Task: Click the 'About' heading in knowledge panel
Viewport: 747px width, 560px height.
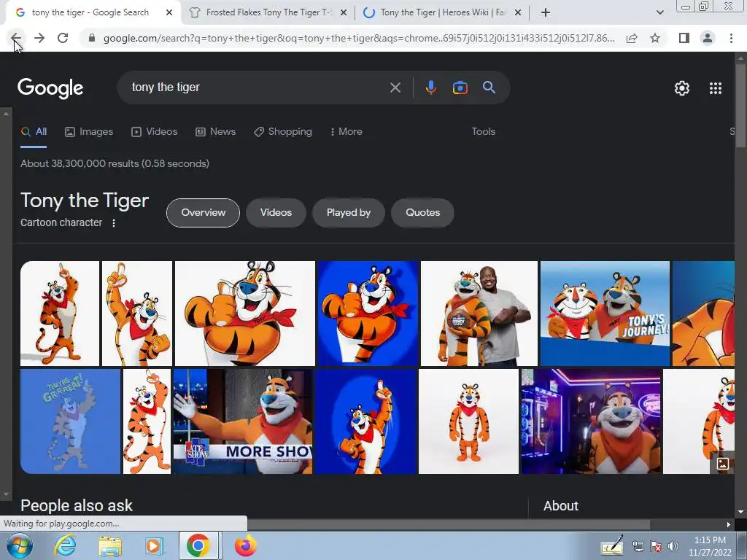Action: point(561,506)
